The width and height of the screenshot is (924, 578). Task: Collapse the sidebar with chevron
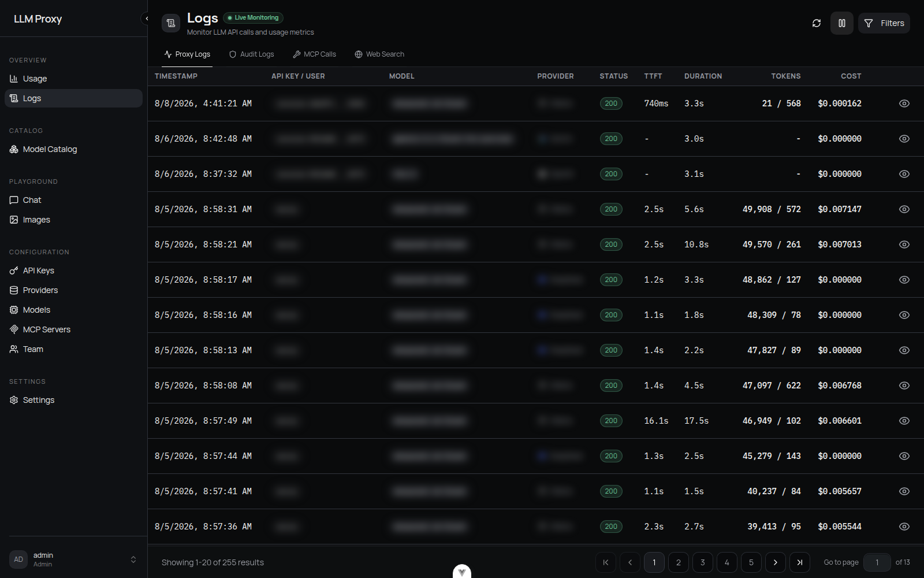tap(147, 18)
